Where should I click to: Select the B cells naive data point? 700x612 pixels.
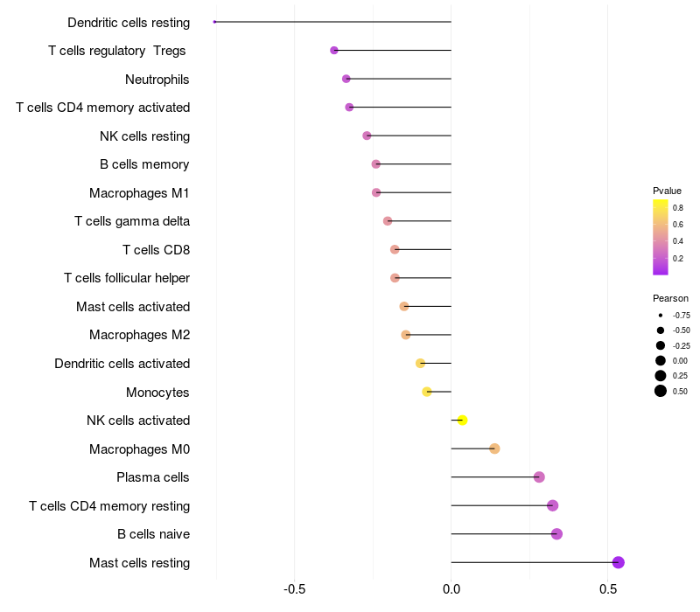pyautogui.click(x=556, y=534)
